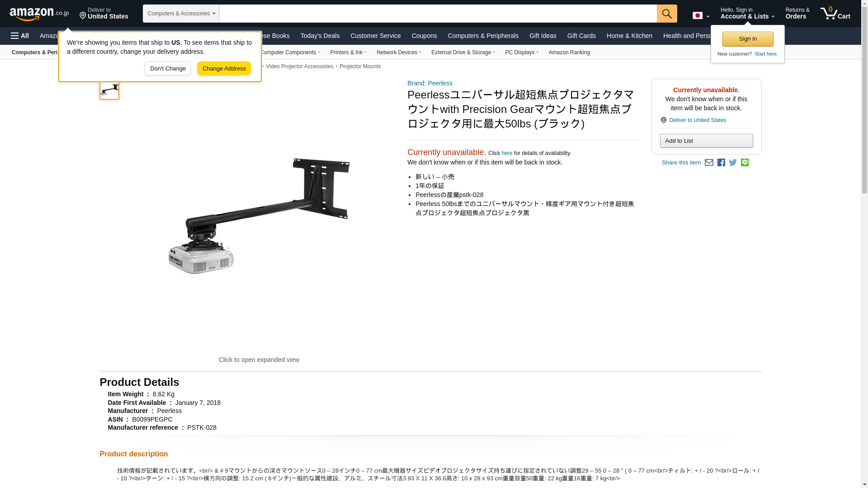Expand the PC Displays submenu
This screenshot has height=488, width=868.
click(x=522, y=52)
